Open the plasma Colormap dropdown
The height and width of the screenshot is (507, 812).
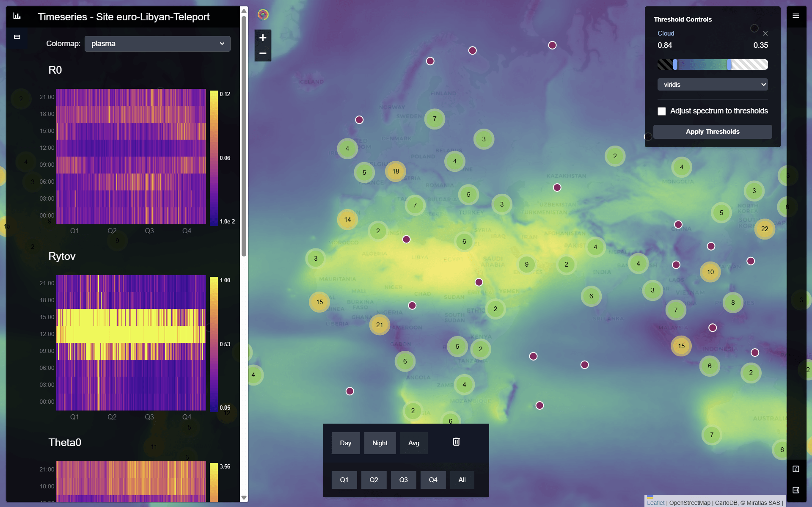coord(157,44)
